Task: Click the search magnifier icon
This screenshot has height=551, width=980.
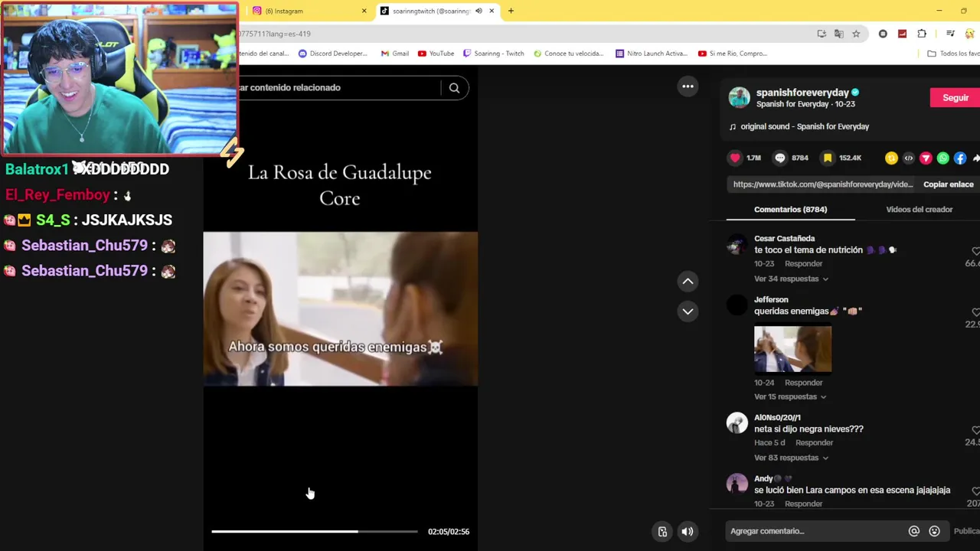Action: point(454,87)
